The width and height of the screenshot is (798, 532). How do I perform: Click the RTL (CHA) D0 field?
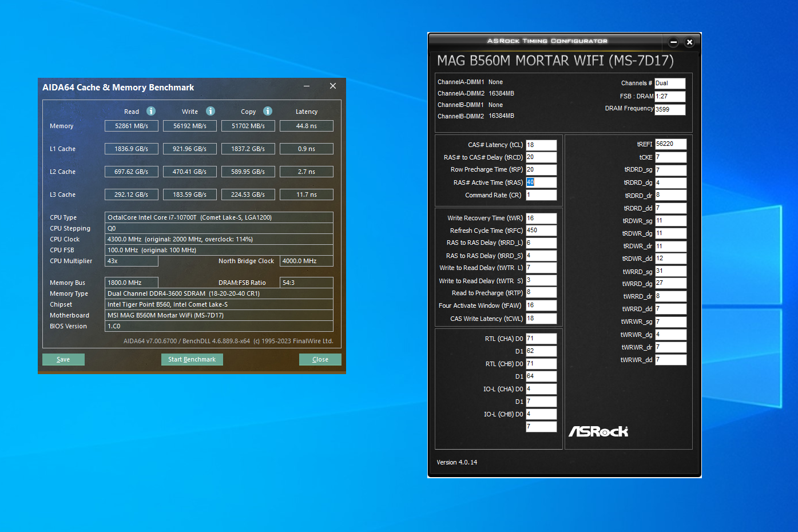(541, 339)
